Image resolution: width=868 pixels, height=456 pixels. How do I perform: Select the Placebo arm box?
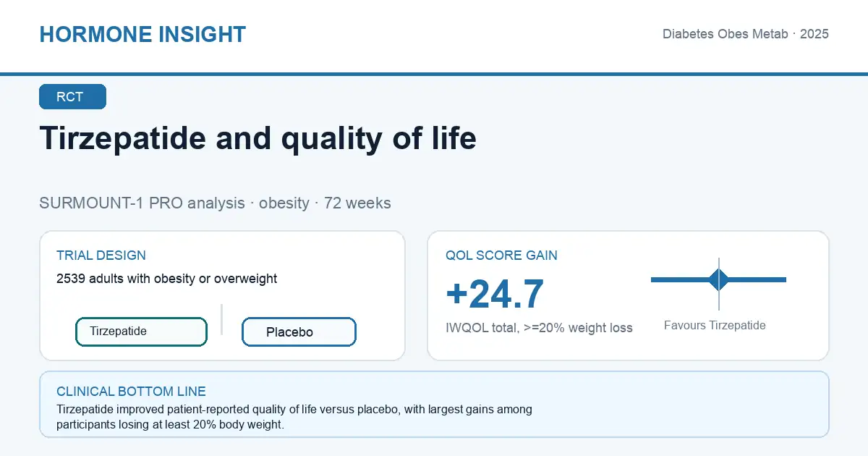point(299,332)
